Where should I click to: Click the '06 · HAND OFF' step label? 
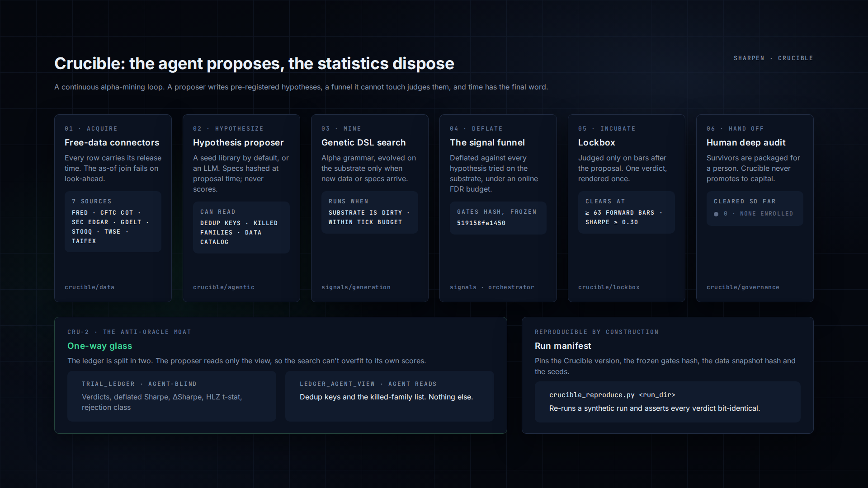735,129
